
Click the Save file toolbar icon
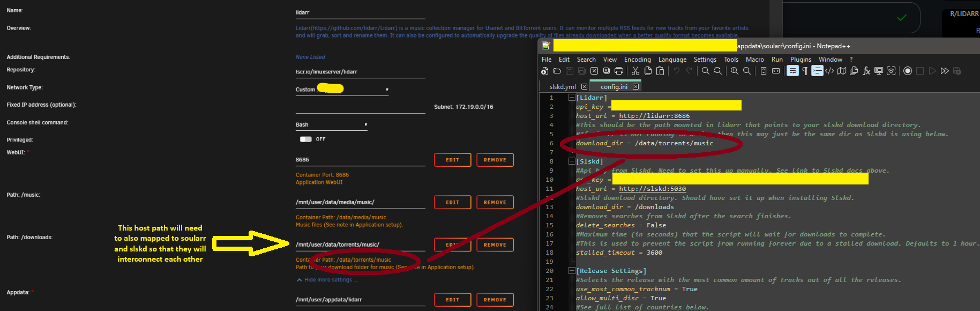pyautogui.click(x=570, y=71)
